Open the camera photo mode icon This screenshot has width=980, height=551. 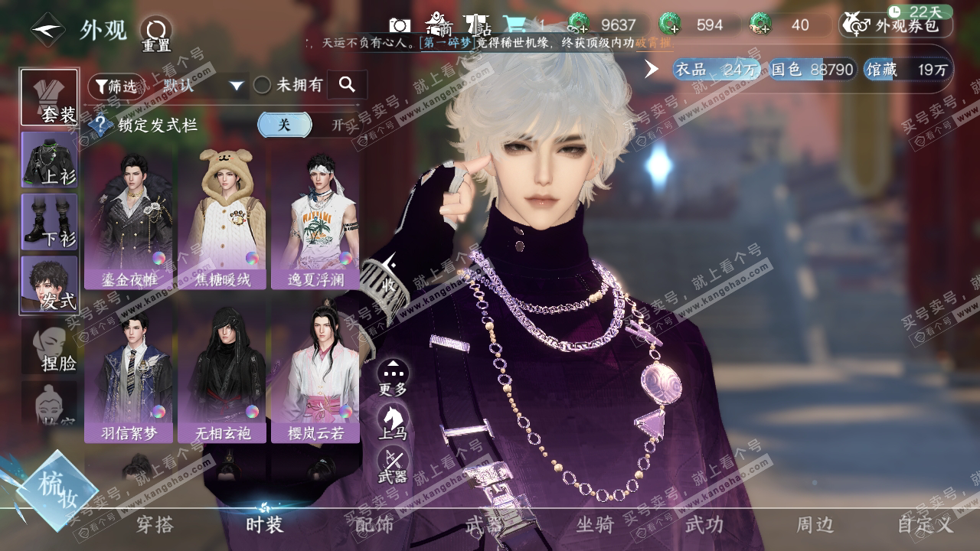pyautogui.click(x=399, y=25)
